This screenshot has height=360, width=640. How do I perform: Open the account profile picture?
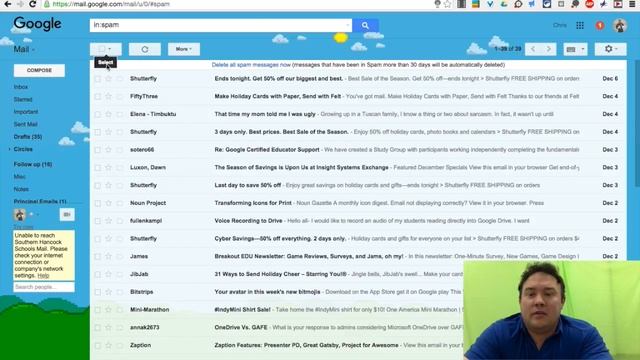point(620,25)
